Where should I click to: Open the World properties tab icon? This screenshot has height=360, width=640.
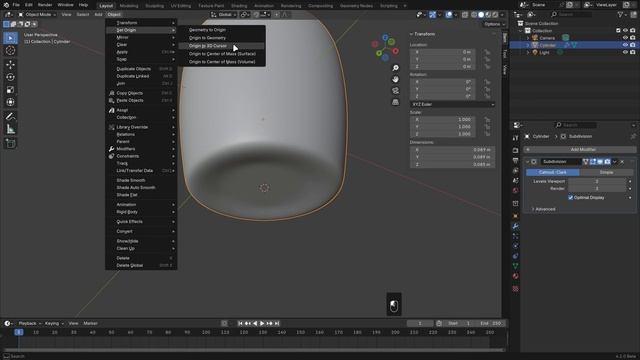click(x=516, y=191)
